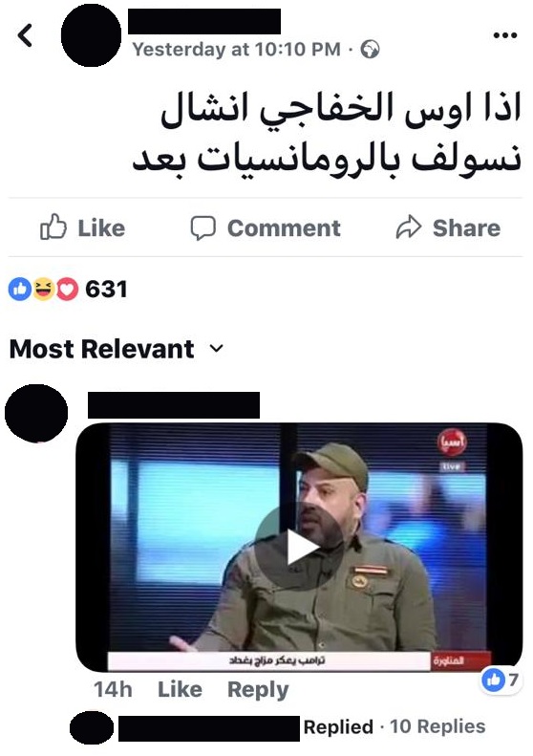Open the commenter's profile picture
This screenshot has height=756, width=533.
pyautogui.click(x=36, y=413)
